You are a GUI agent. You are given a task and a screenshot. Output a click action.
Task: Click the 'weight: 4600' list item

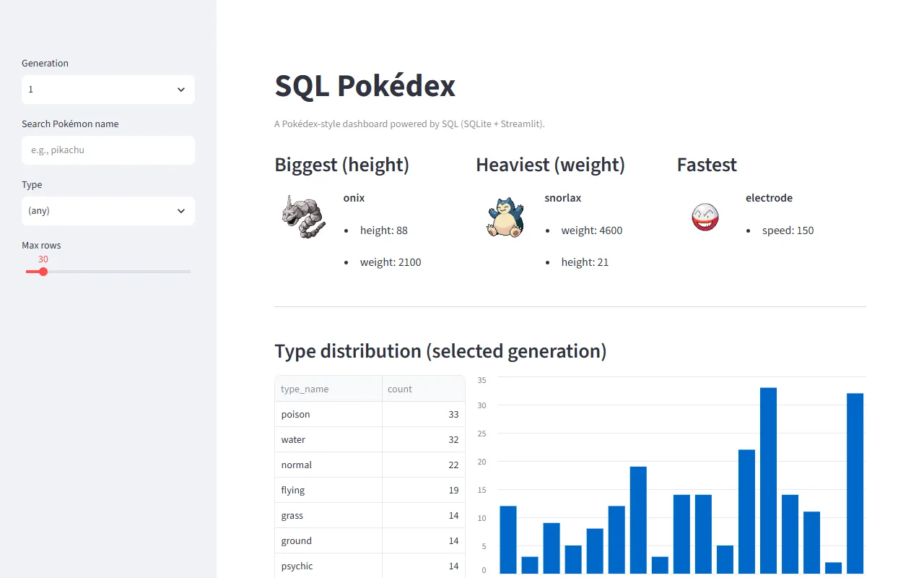pyautogui.click(x=592, y=230)
